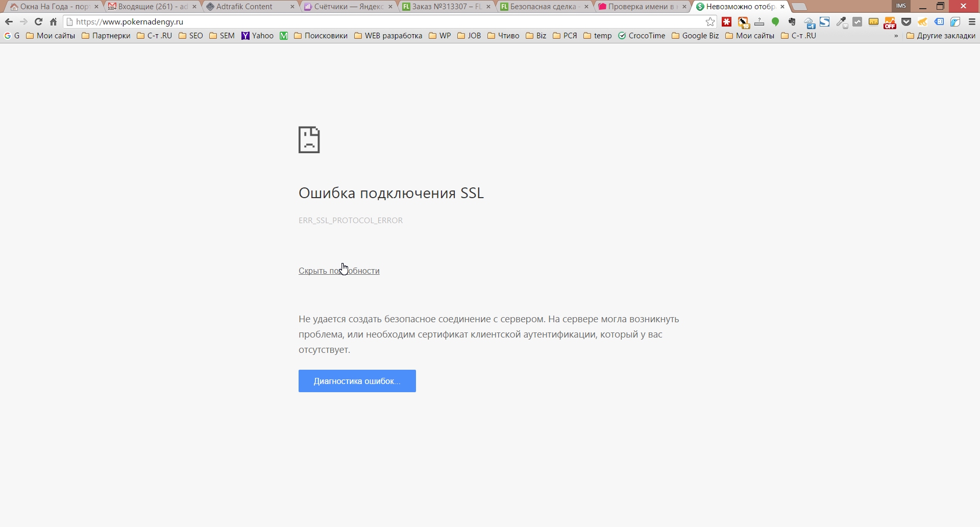The height and width of the screenshot is (527, 980).
Task: Open the blue tag extension
Action: click(939, 22)
